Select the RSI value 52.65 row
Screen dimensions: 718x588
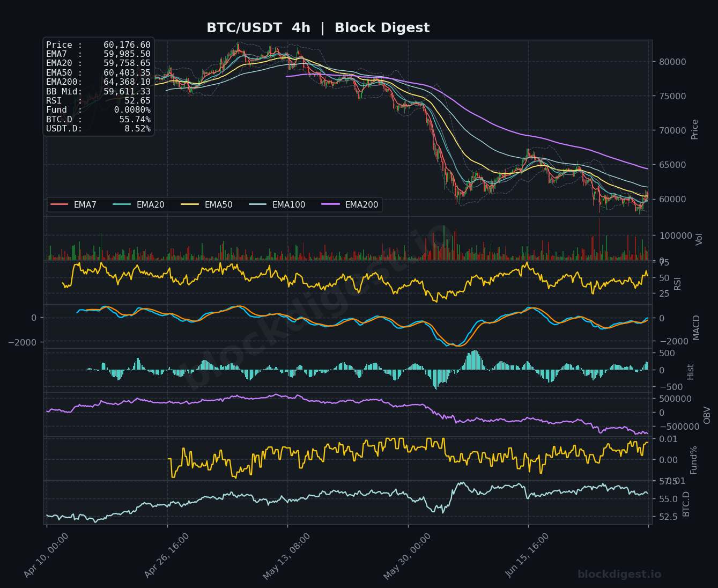[x=98, y=101]
